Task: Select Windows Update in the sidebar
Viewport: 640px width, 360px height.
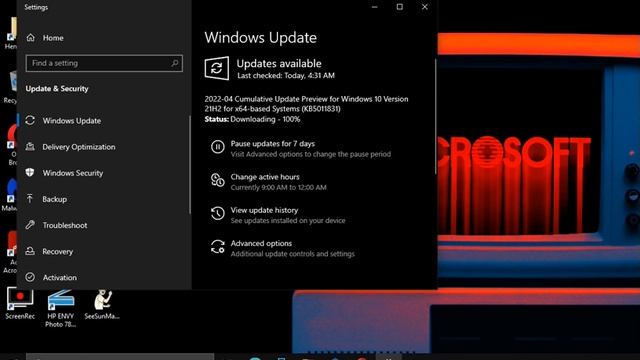Action: (72, 120)
